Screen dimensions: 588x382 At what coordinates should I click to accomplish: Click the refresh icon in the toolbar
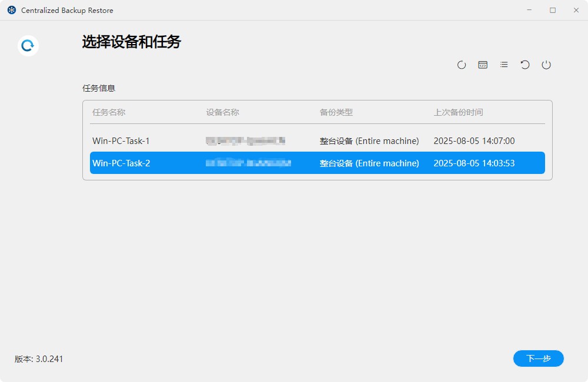462,65
